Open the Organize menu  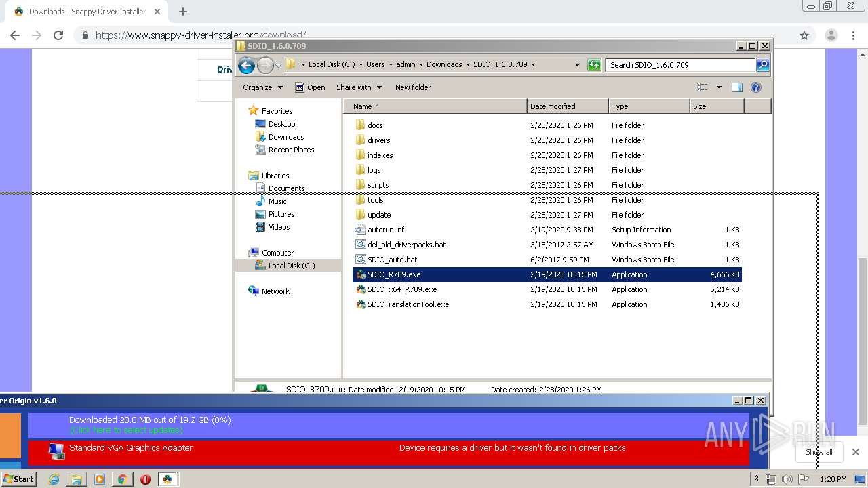click(x=262, y=87)
